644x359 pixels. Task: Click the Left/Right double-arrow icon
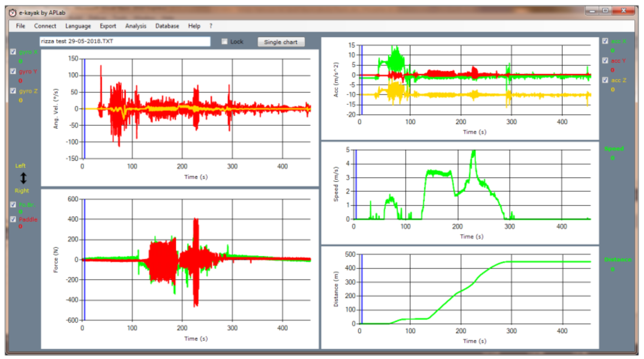(23, 178)
